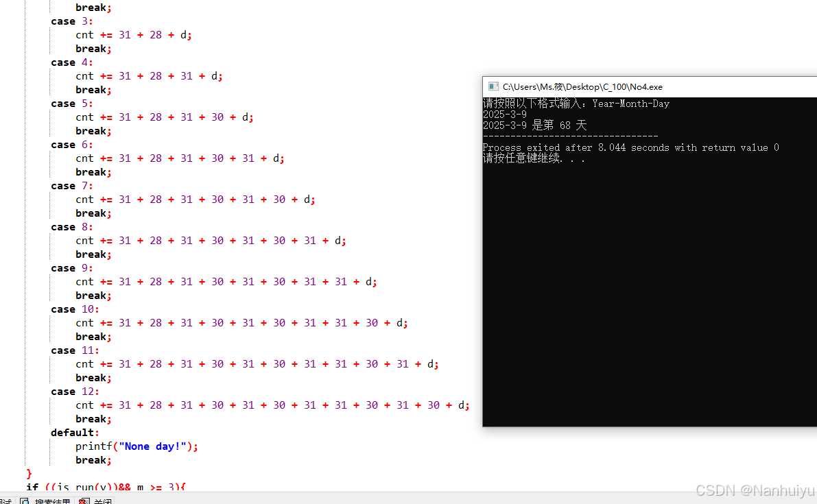Click the 'case 4:' label in code
The width and height of the screenshot is (817, 504).
(72, 62)
